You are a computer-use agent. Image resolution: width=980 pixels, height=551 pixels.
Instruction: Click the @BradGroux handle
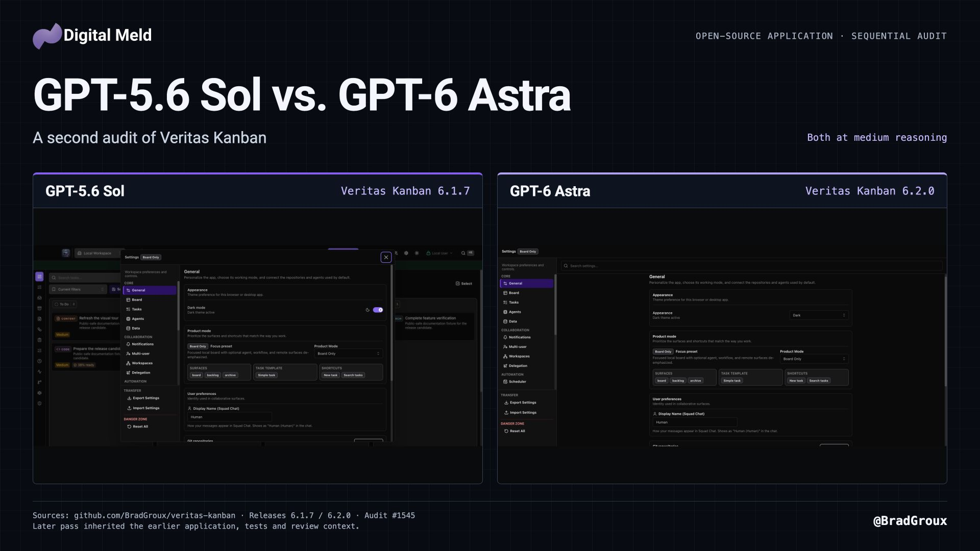pos(910,521)
